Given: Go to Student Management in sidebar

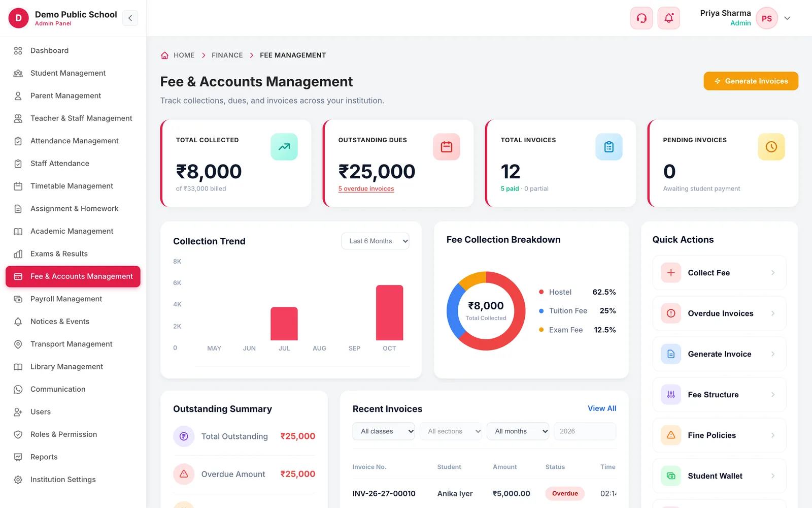Looking at the screenshot, I should pos(73,73).
